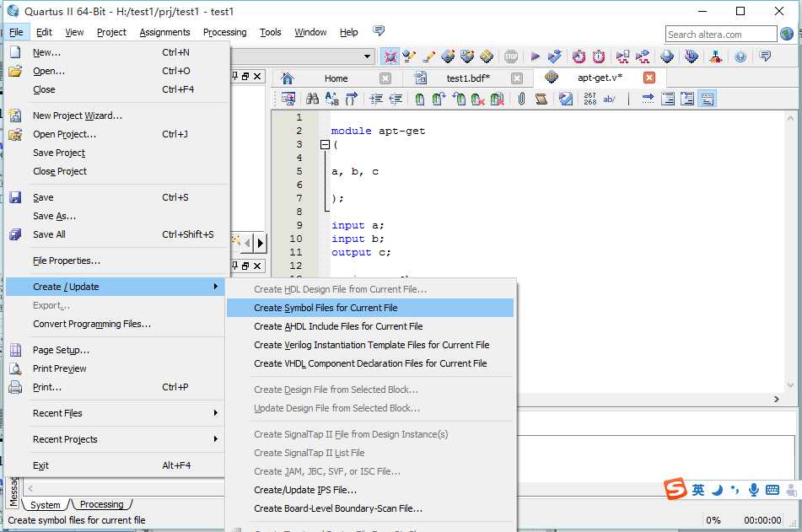
Task: Choose Create VHDL Component Declaration Files
Action: [370, 363]
